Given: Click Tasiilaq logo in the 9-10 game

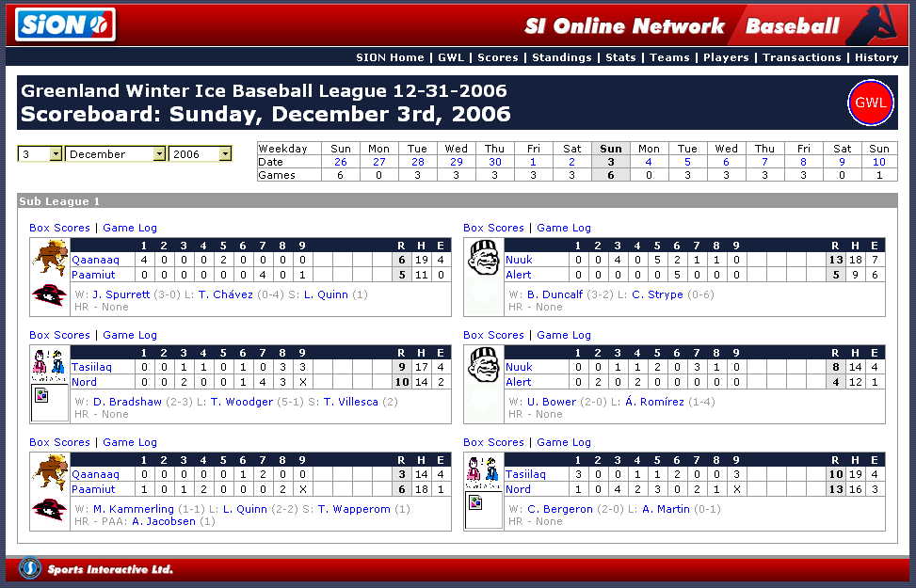Looking at the screenshot, I should 50,366.
